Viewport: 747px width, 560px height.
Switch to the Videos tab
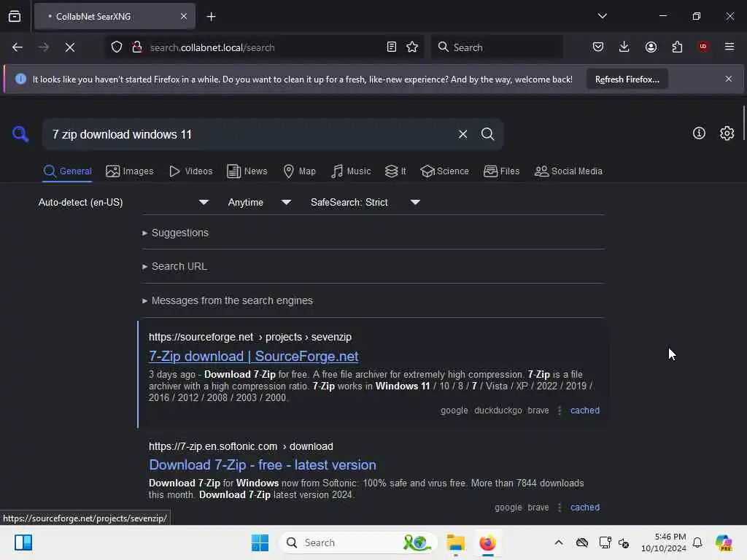(x=191, y=171)
